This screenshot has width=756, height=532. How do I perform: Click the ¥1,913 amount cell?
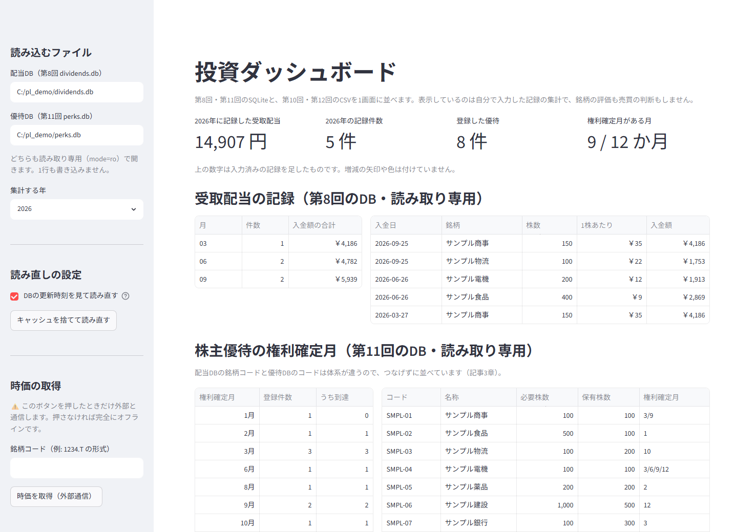(x=678, y=280)
